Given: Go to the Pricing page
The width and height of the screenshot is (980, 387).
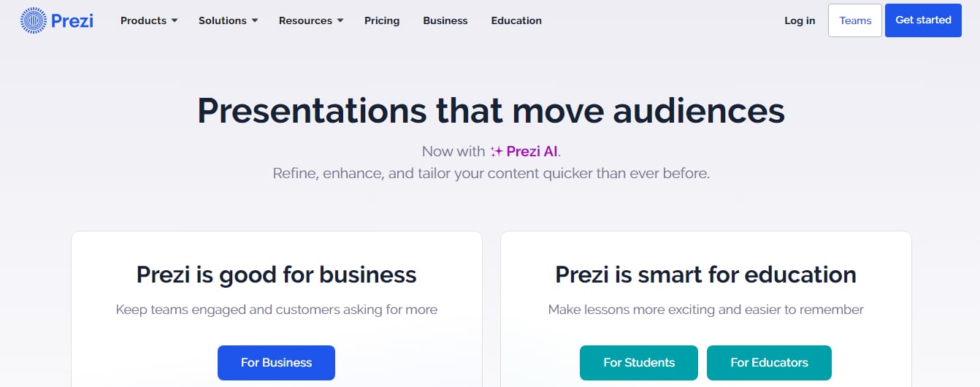Looking at the screenshot, I should [382, 20].
